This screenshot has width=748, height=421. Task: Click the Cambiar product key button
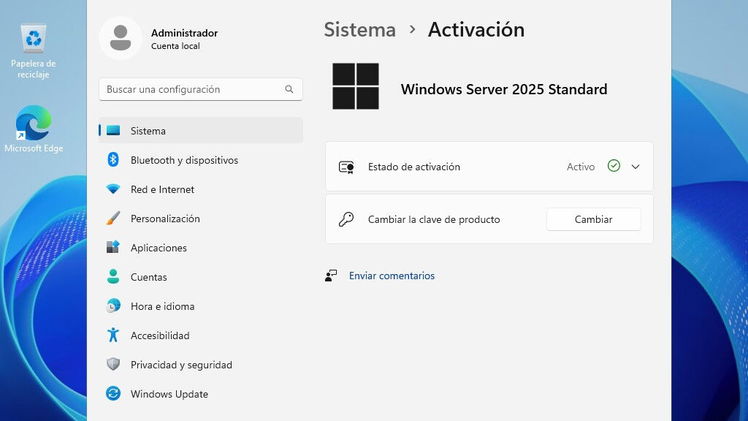tap(593, 219)
